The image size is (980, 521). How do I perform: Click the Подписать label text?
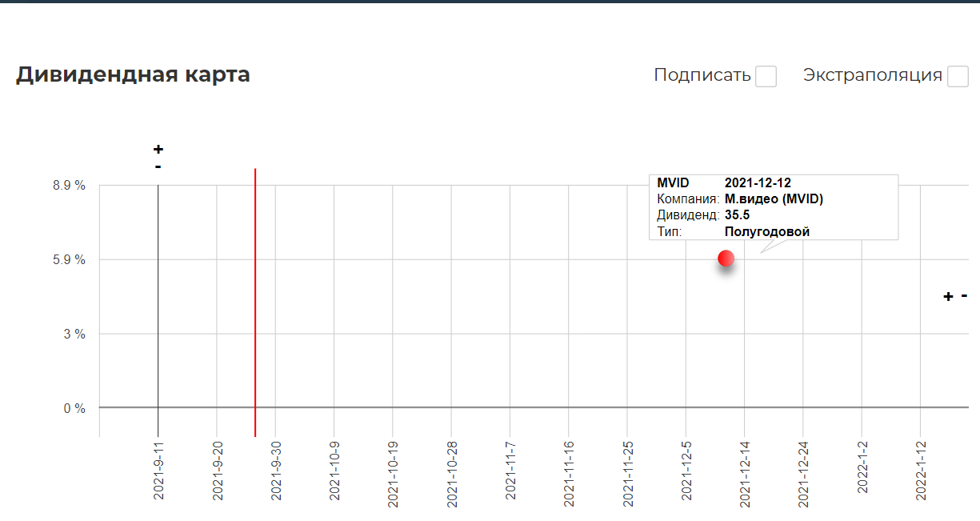coord(702,76)
